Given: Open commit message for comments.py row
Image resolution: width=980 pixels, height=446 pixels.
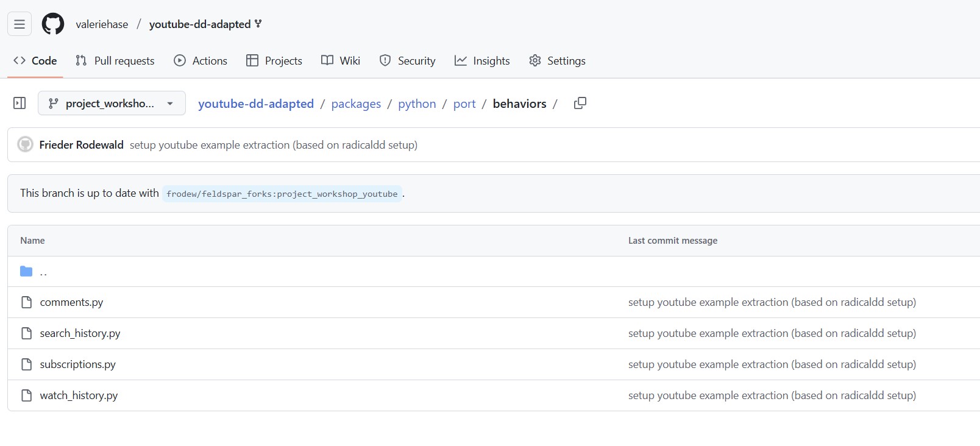Looking at the screenshot, I should (772, 302).
